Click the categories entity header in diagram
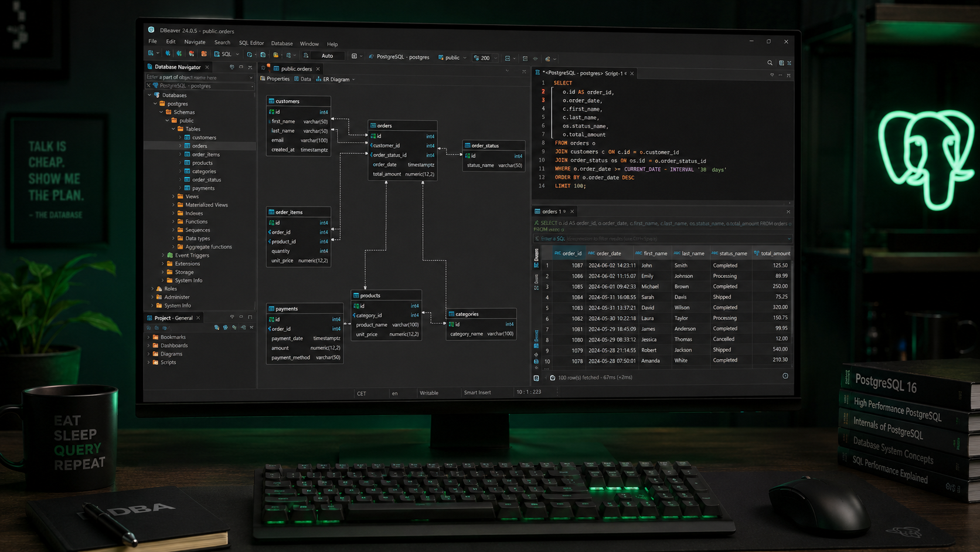This screenshot has width=980, height=552. coord(481,314)
